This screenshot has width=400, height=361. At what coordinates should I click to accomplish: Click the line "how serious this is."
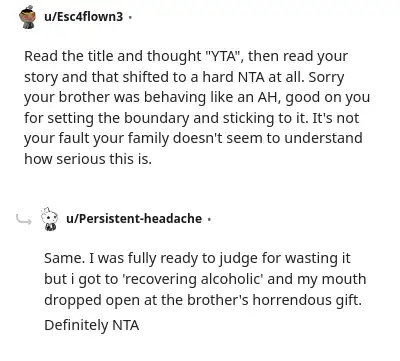88,159
